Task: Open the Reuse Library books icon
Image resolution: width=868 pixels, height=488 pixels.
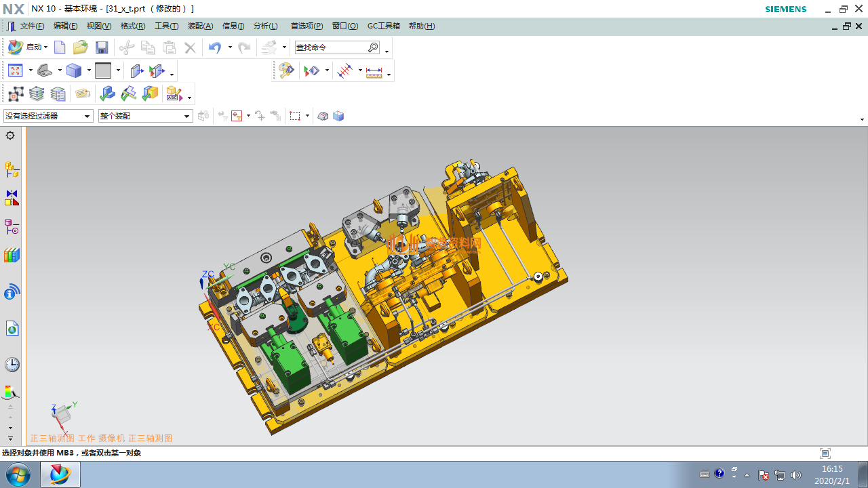Action: pos(12,256)
